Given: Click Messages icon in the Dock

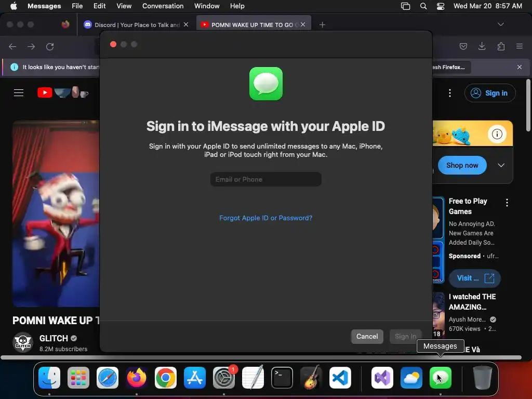Looking at the screenshot, I should coord(441,378).
